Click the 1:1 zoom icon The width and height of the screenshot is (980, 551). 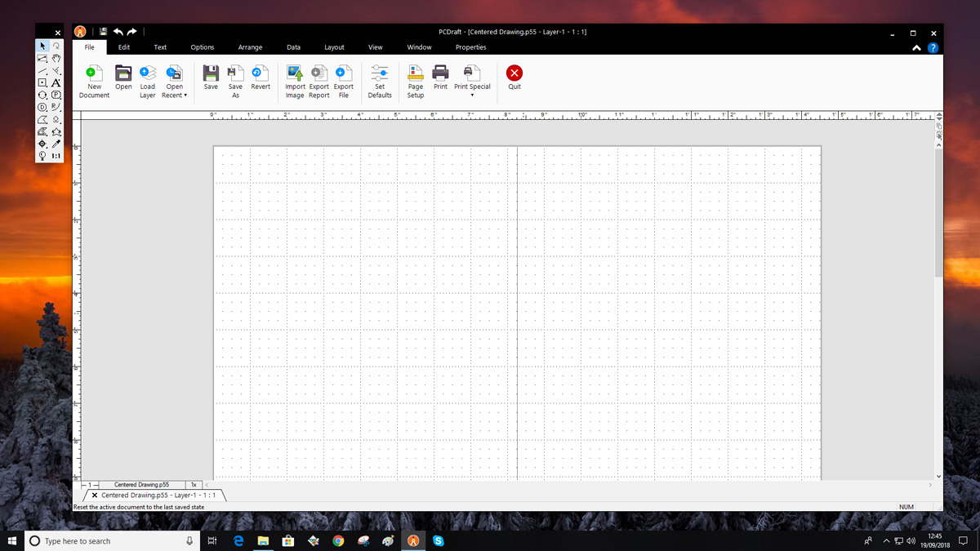56,155
